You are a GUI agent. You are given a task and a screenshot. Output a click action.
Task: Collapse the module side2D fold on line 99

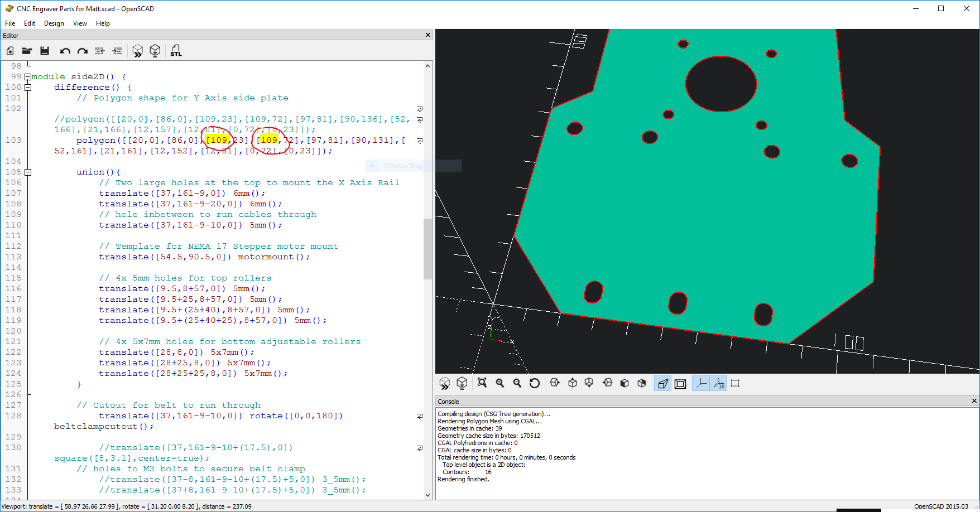pyautogui.click(x=28, y=77)
